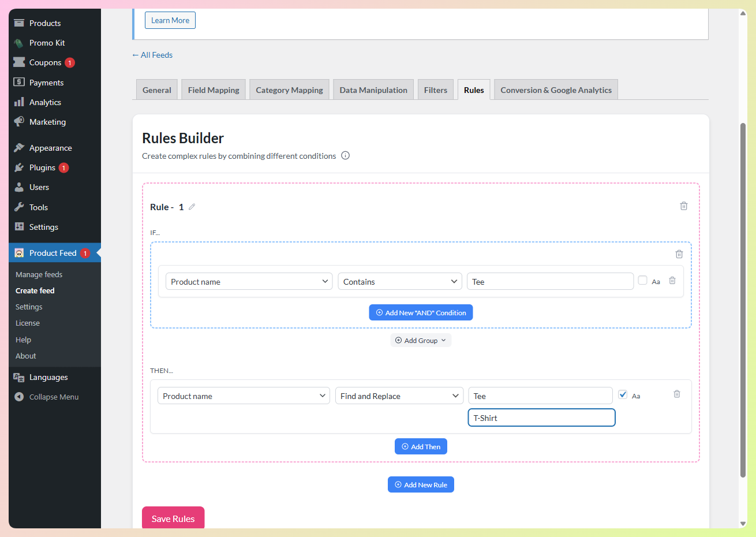This screenshot has height=537, width=756.
Task: Switch to the Field Mapping tab
Action: (214, 90)
